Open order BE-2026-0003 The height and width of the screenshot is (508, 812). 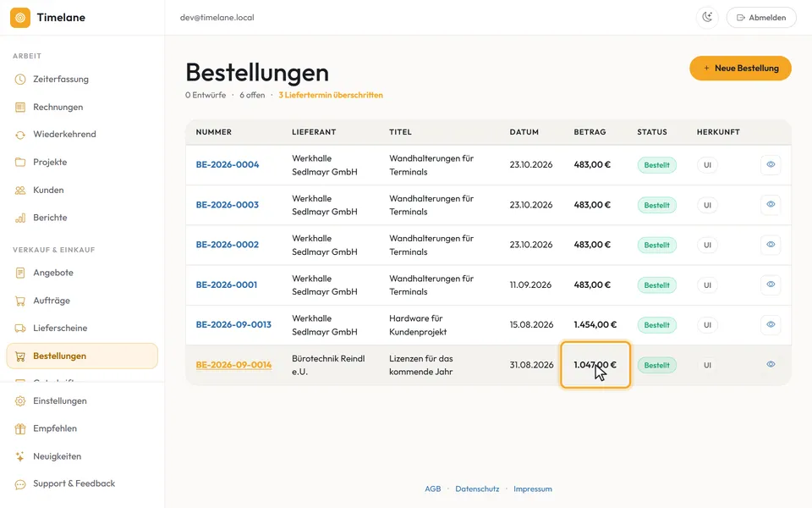tap(228, 204)
